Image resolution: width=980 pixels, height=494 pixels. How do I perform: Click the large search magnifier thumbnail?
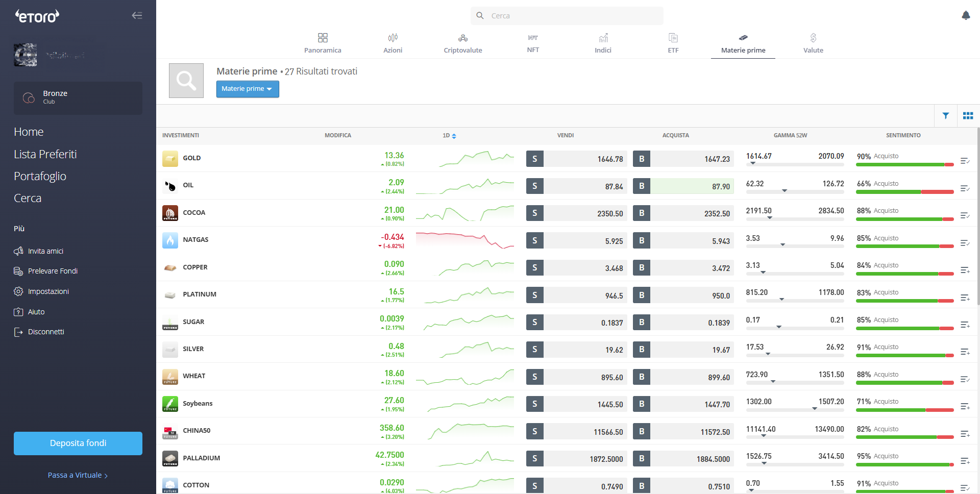tap(186, 81)
